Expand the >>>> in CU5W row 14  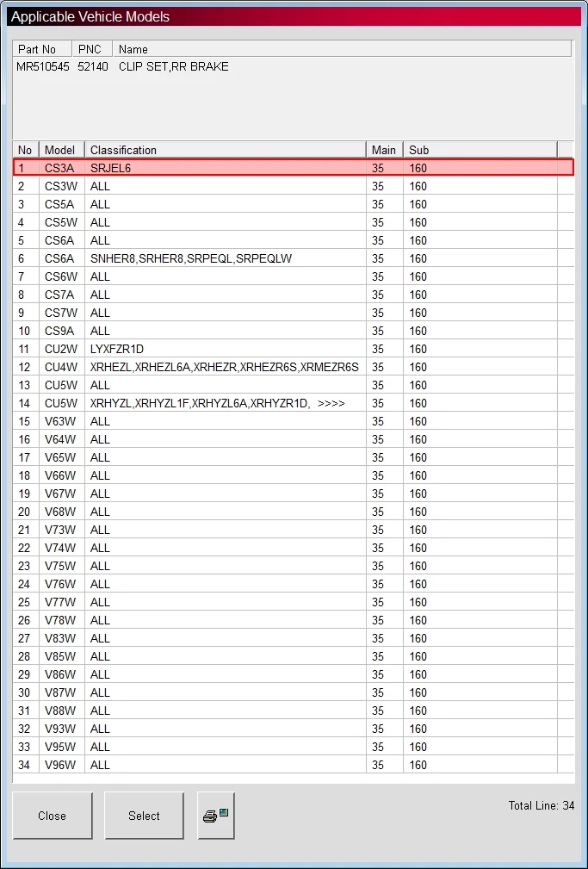click(331, 403)
